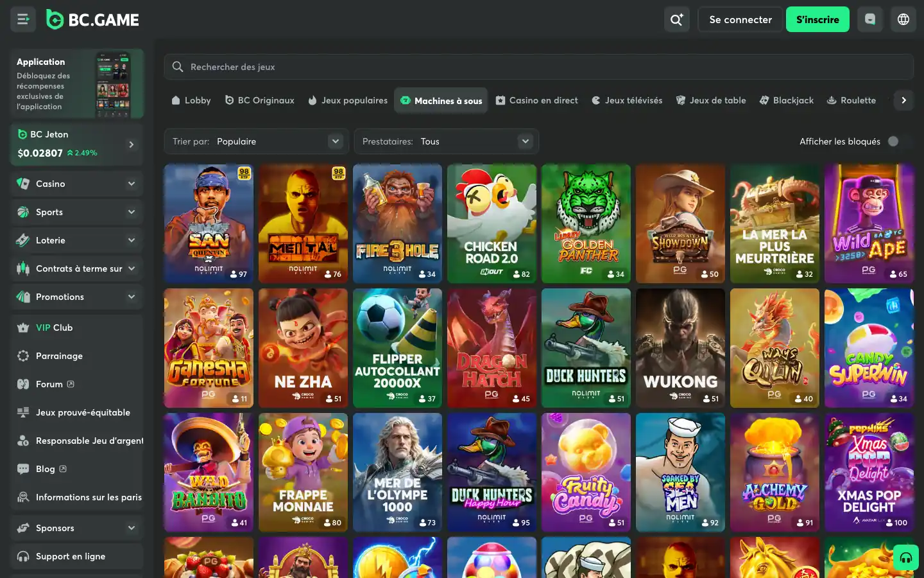Open the Fire in the Hole 3 game
Image resolution: width=924 pixels, height=578 pixels.
pyautogui.click(x=397, y=223)
